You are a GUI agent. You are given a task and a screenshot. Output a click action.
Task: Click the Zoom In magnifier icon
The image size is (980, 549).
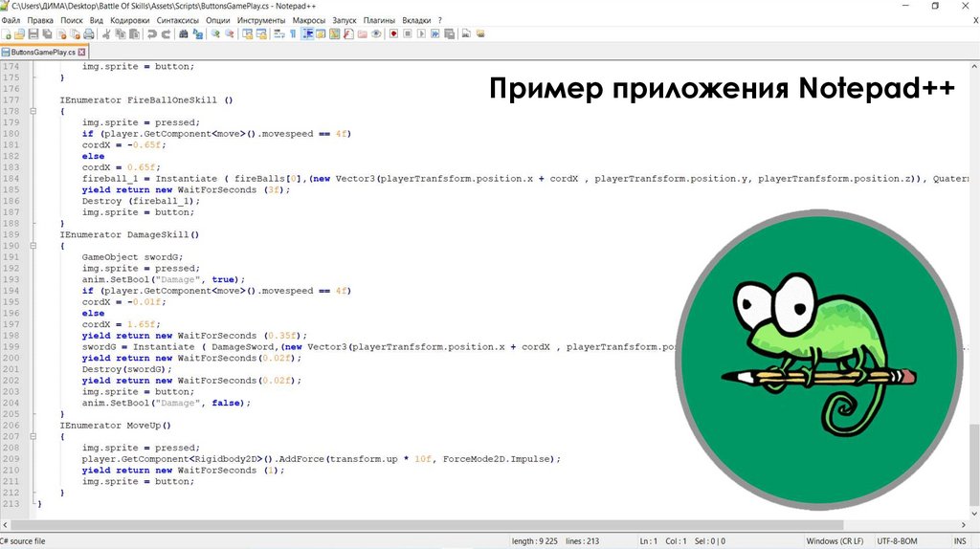(215, 33)
